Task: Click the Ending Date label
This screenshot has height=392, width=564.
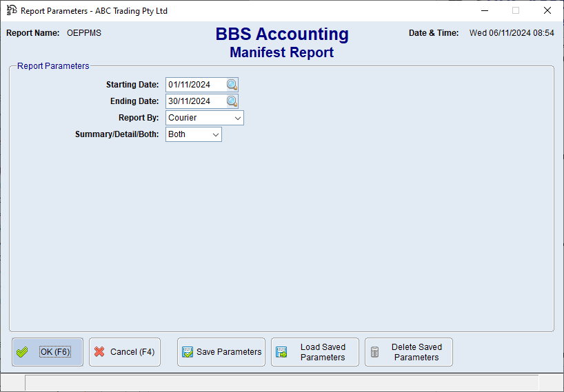Action: tap(134, 101)
